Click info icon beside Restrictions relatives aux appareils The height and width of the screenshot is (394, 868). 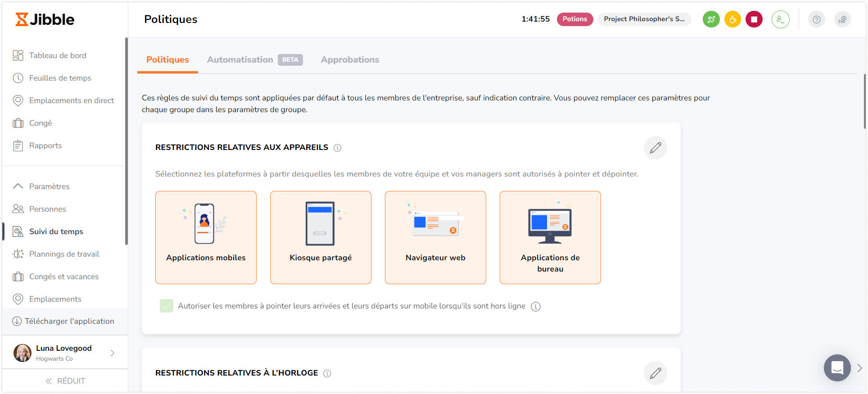337,148
